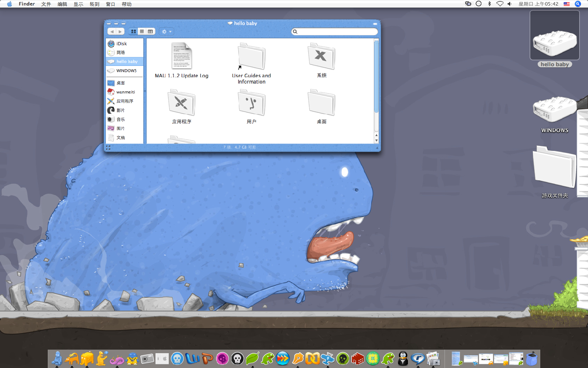Open wanmeiti home folder in sidebar
The image size is (588, 368).
125,92
